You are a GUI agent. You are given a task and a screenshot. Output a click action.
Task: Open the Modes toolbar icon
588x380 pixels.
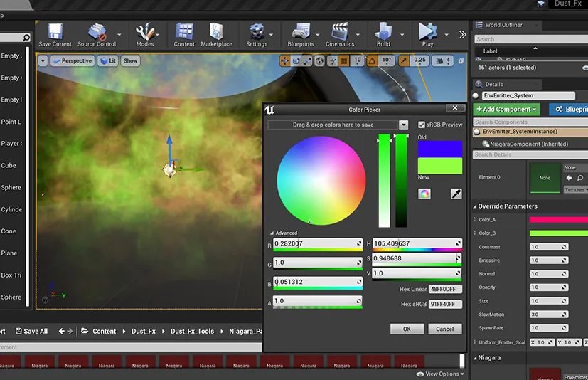point(145,35)
